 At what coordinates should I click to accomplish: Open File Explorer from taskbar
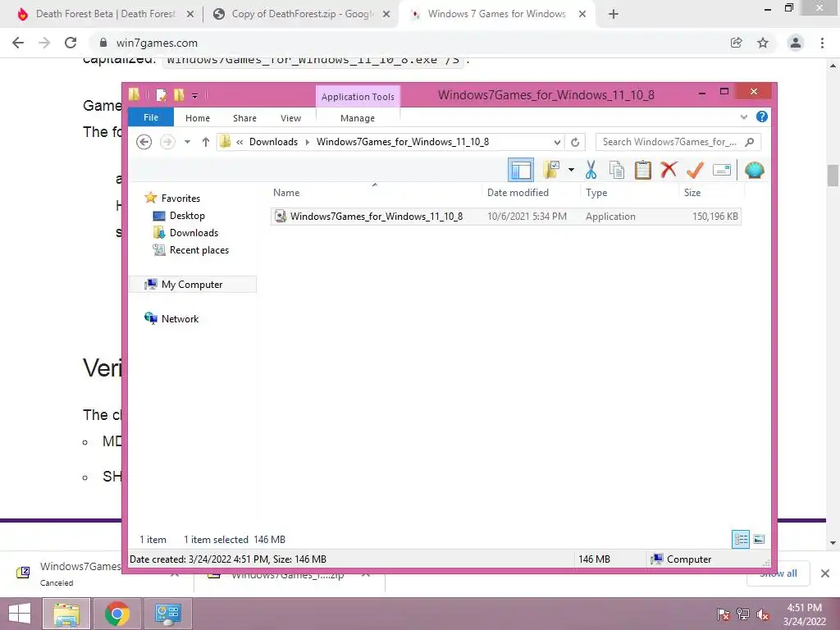tap(66, 614)
